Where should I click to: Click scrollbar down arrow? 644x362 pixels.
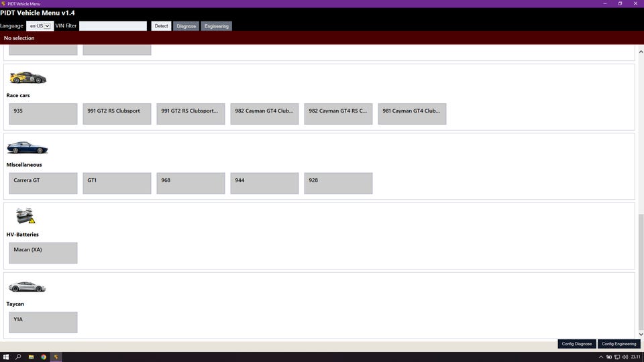pyautogui.click(x=641, y=334)
